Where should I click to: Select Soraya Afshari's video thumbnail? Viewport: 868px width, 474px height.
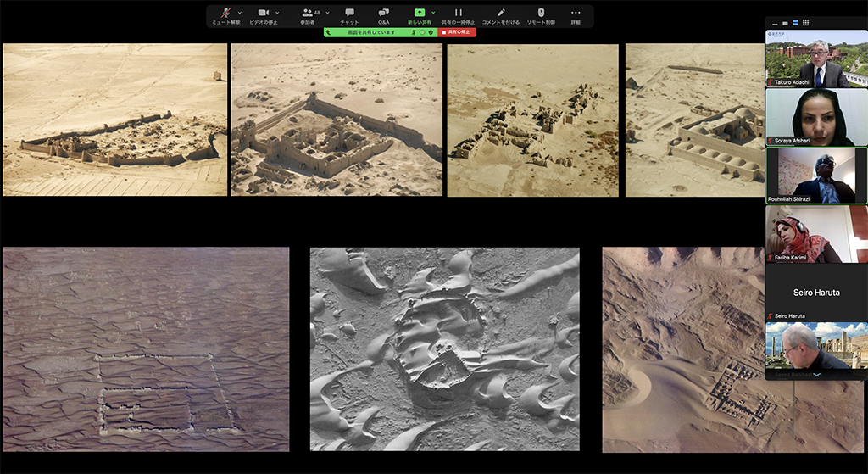click(x=816, y=117)
